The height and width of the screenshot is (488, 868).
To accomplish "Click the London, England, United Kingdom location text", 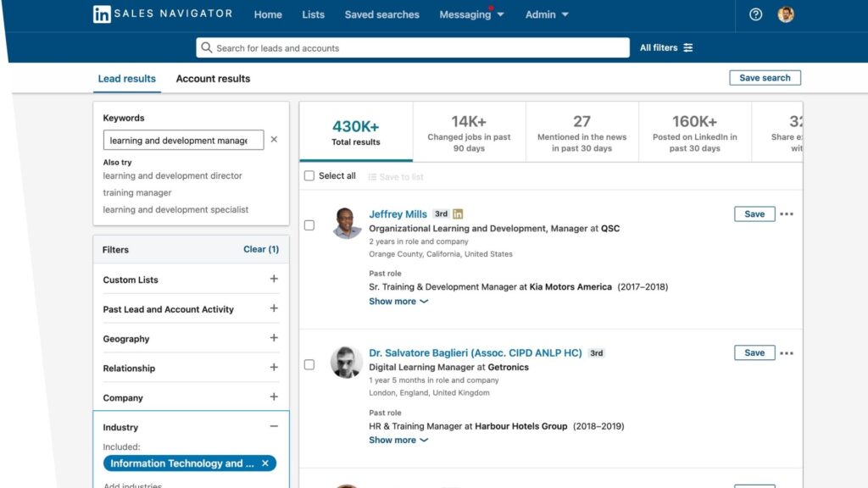I will (x=429, y=393).
